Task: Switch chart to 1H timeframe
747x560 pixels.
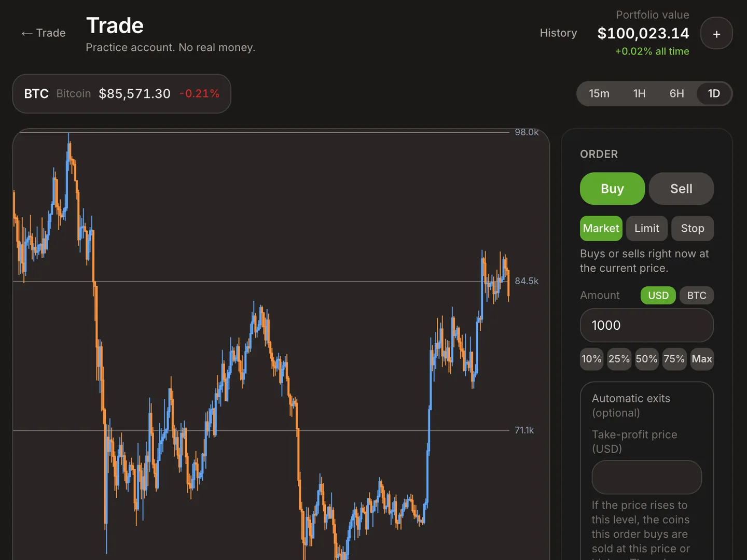Action: pos(640,94)
